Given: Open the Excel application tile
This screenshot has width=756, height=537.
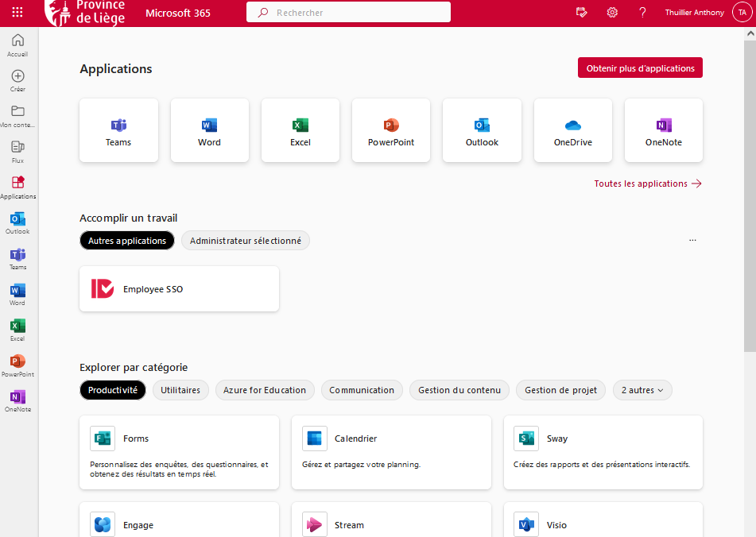Looking at the screenshot, I should 300,130.
